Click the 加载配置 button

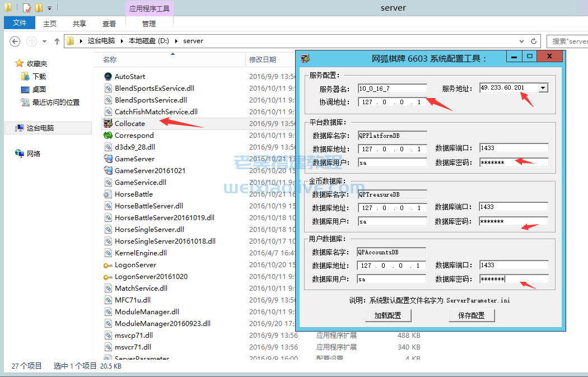point(388,315)
